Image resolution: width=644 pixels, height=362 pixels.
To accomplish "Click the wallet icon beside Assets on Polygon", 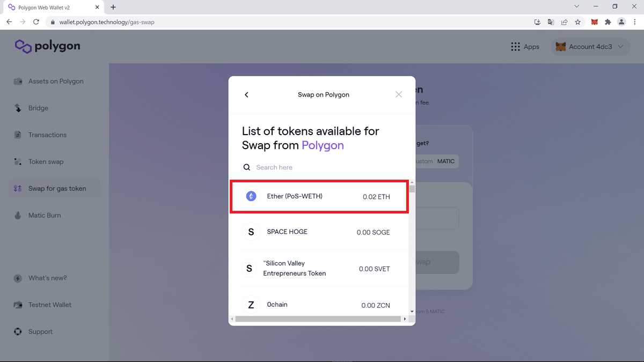I will click(18, 82).
